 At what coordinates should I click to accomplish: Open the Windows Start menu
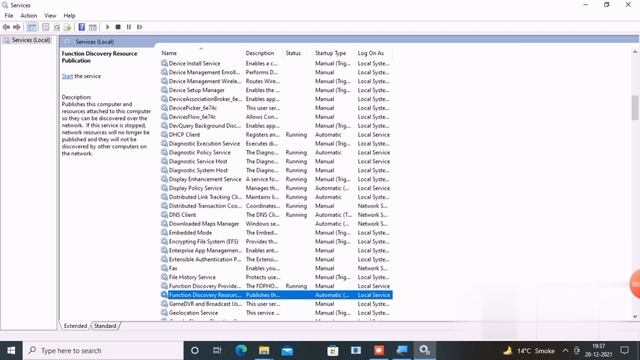(11, 350)
